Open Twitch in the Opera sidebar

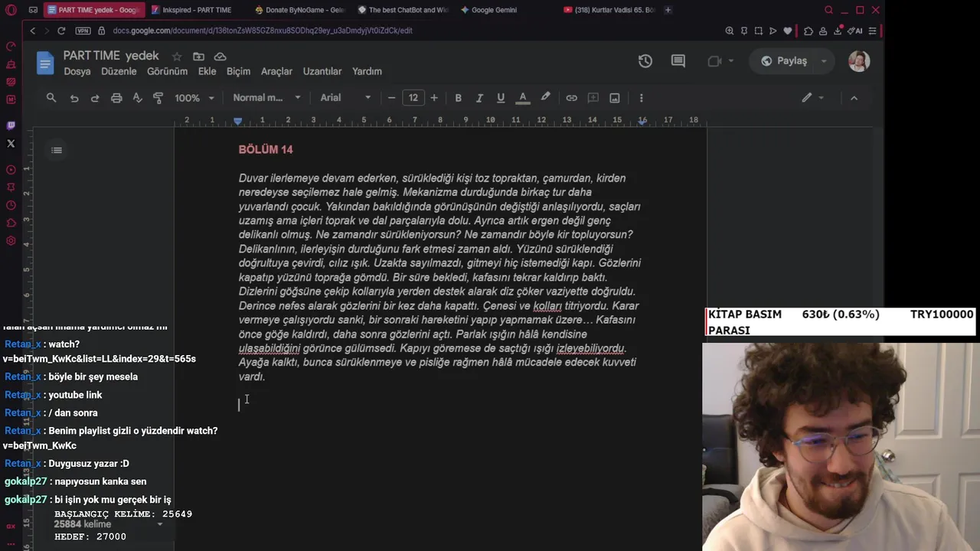11,126
